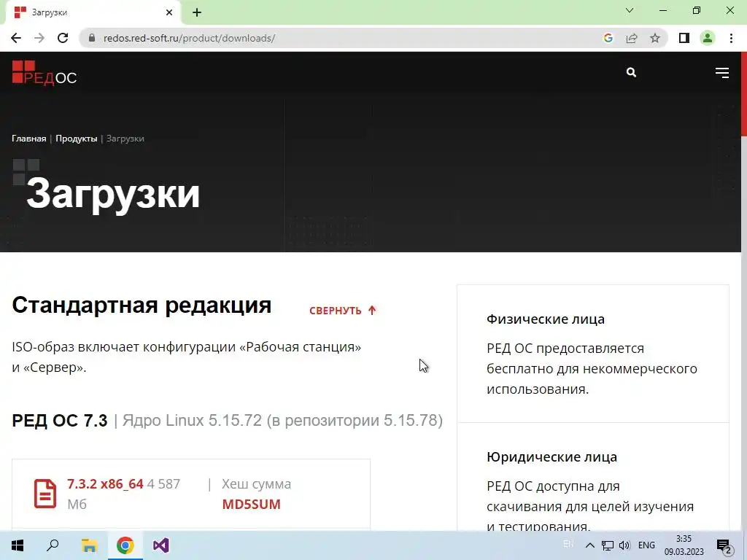Collapse section with СВЕРНУТЬ
This screenshot has width=747, height=560.
coord(343,311)
